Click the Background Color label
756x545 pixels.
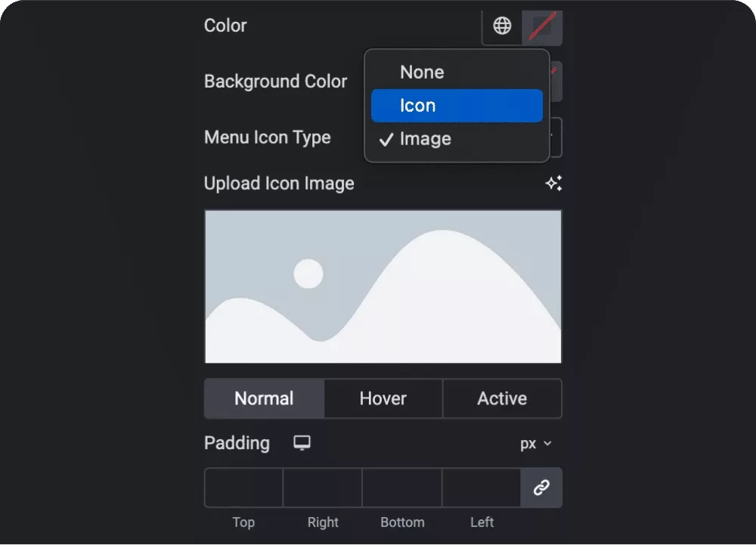(275, 82)
